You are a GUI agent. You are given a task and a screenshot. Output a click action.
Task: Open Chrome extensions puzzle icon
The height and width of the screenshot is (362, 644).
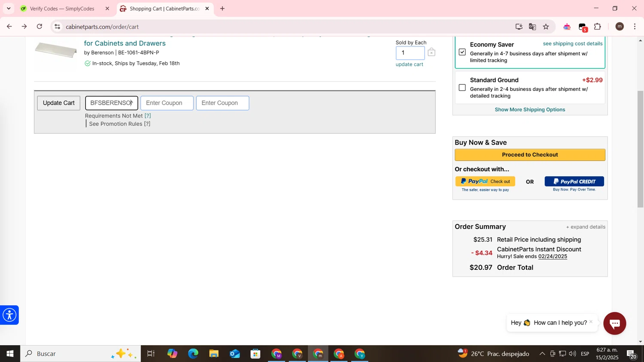point(597,27)
